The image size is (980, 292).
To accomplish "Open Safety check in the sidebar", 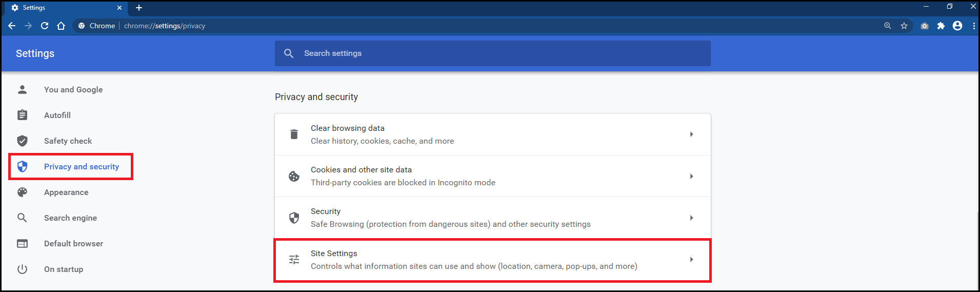I will pyautogui.click(x=68, y=141).
